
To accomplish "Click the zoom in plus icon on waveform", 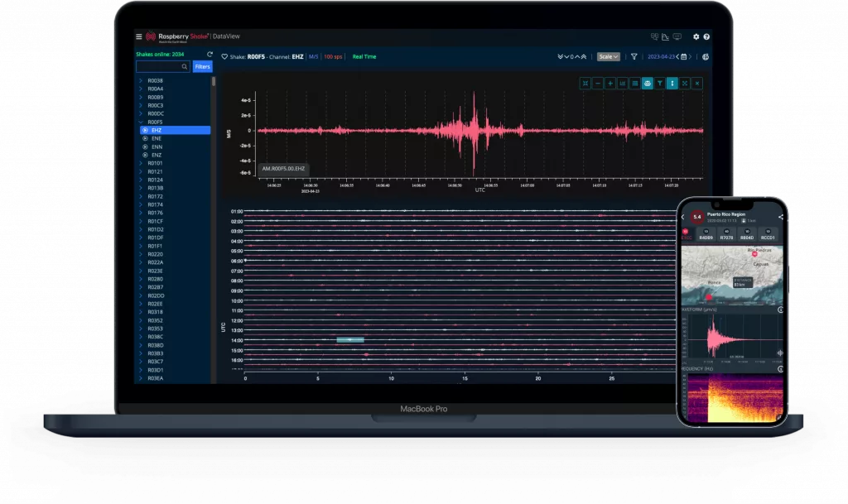I will (x=610, y=83).
